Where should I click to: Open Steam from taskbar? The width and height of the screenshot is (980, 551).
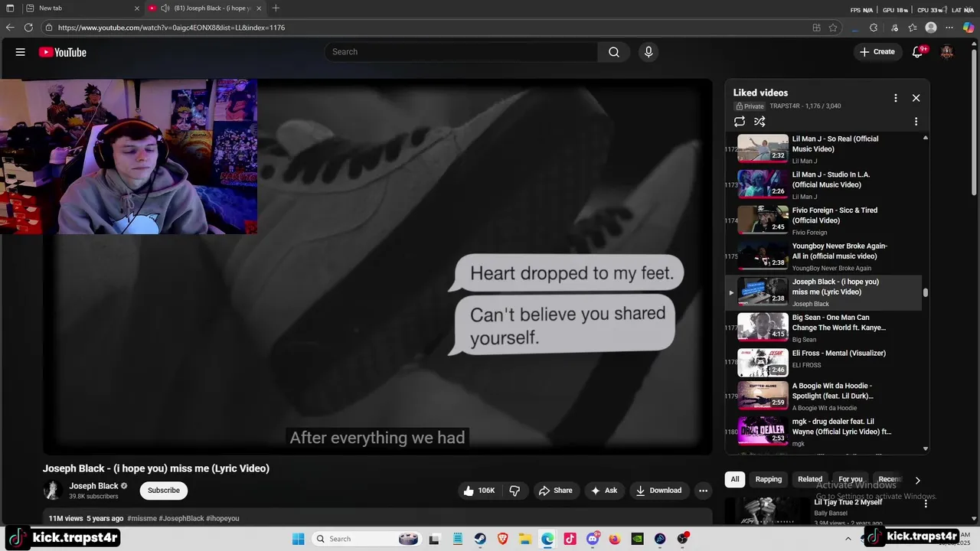480,539
